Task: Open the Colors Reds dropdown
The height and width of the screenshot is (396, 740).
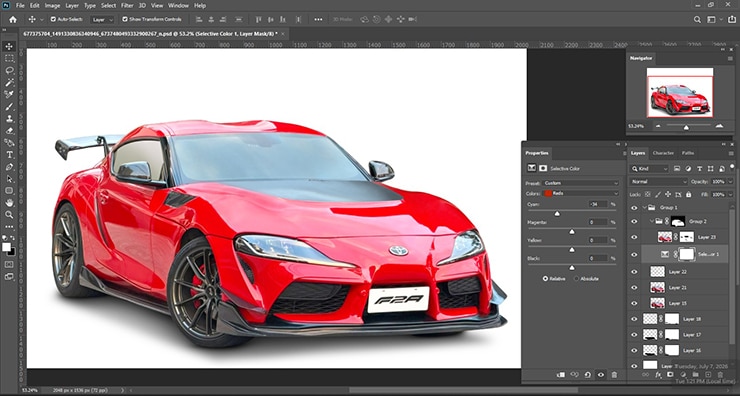Action: 580,194
